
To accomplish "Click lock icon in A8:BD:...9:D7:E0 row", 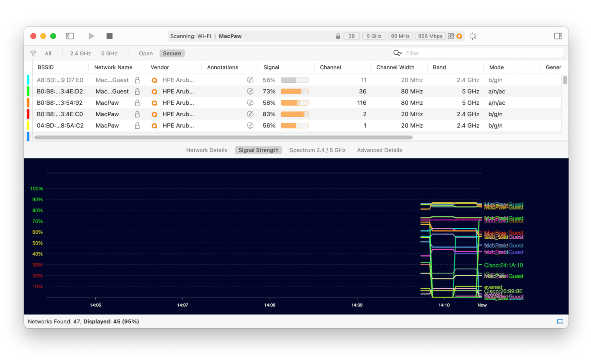I will [137, 80].
